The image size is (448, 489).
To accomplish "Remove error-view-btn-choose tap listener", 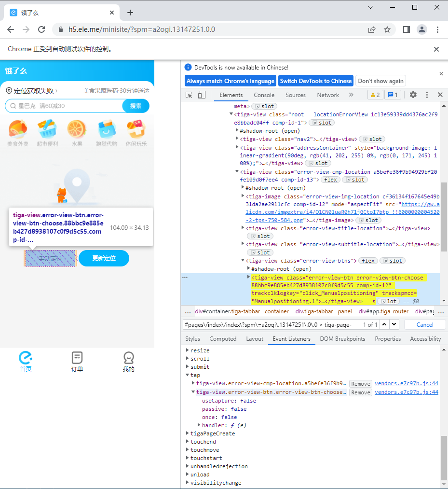I will (x=360, y=392).
